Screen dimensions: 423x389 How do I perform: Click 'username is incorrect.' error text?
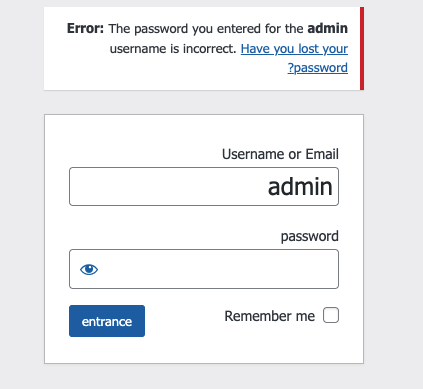click(x=173, y=49)
